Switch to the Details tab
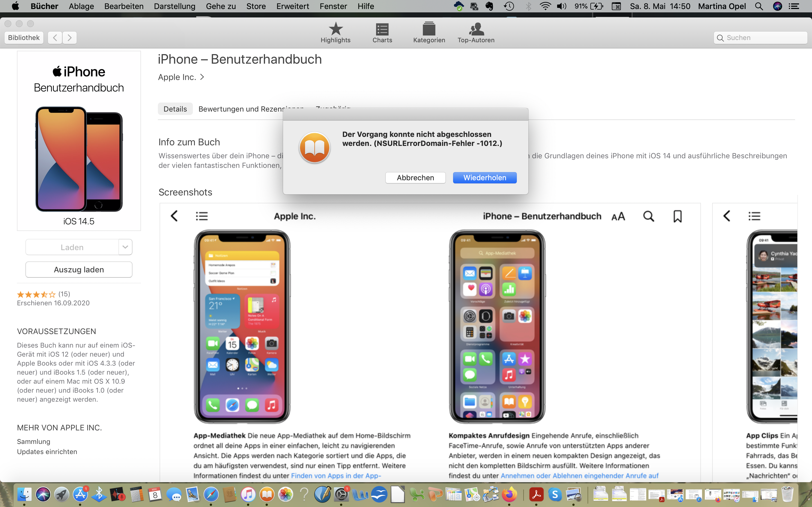The width and height of the screenshot is (812, 507). (x=175, y=109)
